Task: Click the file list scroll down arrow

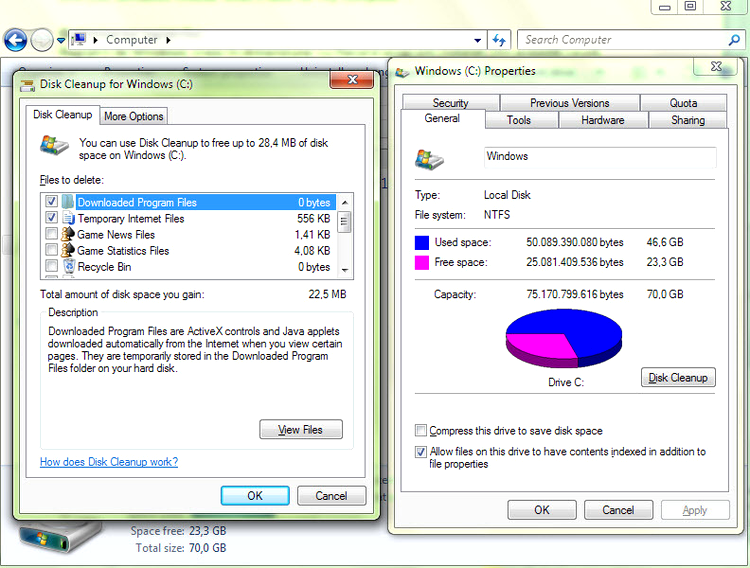Action: tap(344, 270)
